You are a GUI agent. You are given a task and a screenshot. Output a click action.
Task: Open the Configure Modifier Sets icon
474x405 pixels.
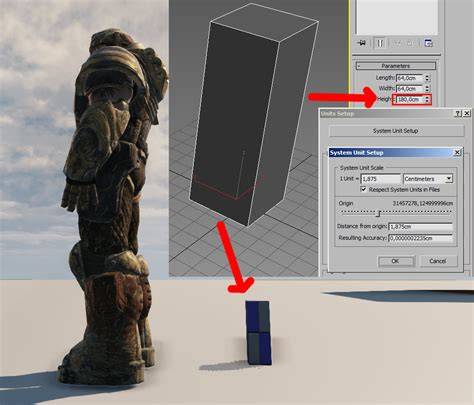428,43
